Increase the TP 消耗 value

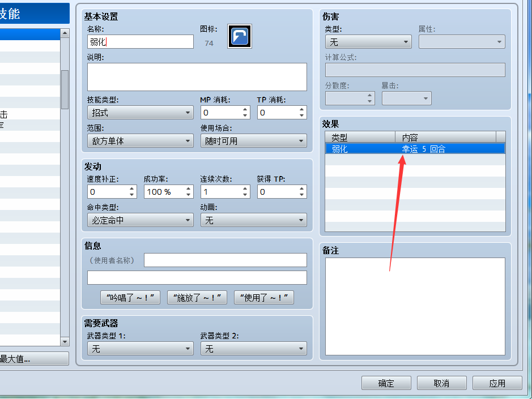coord(301,109)
